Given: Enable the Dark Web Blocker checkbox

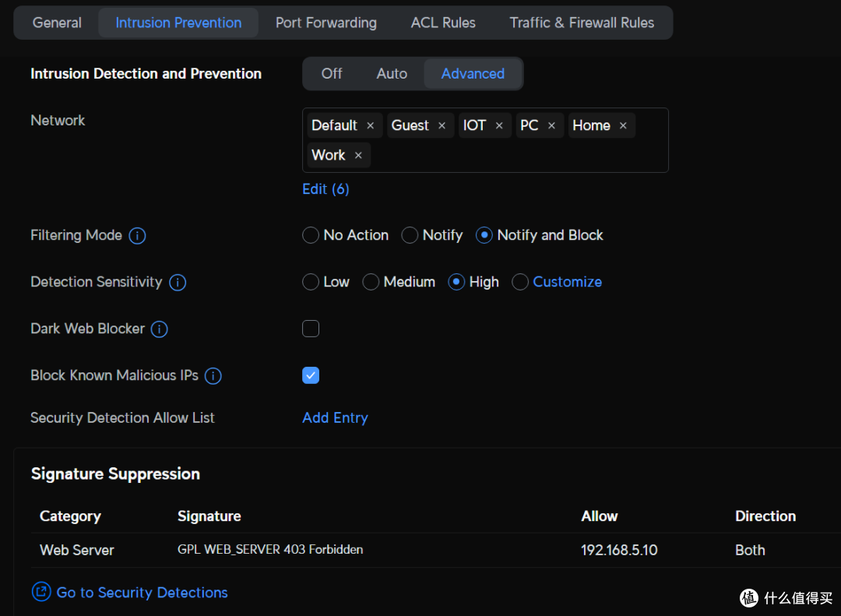Looking at the screenshot, I should coord(311,329).
